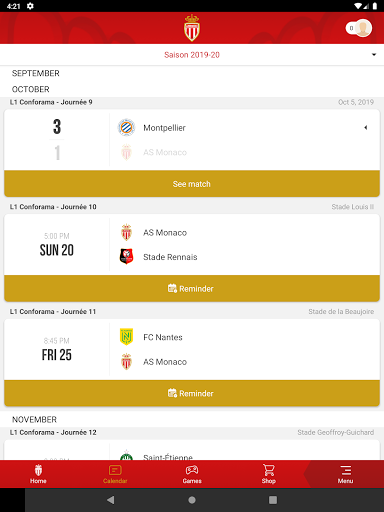Tap the FC Nantes club logo

(126, 337)
